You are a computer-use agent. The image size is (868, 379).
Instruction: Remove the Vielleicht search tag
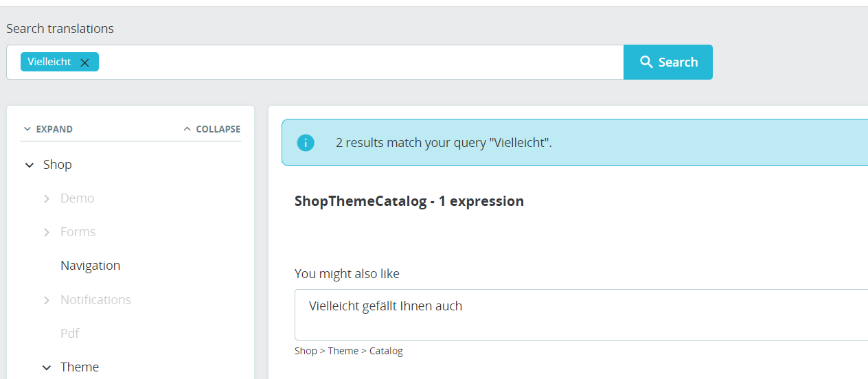[84, 62]
